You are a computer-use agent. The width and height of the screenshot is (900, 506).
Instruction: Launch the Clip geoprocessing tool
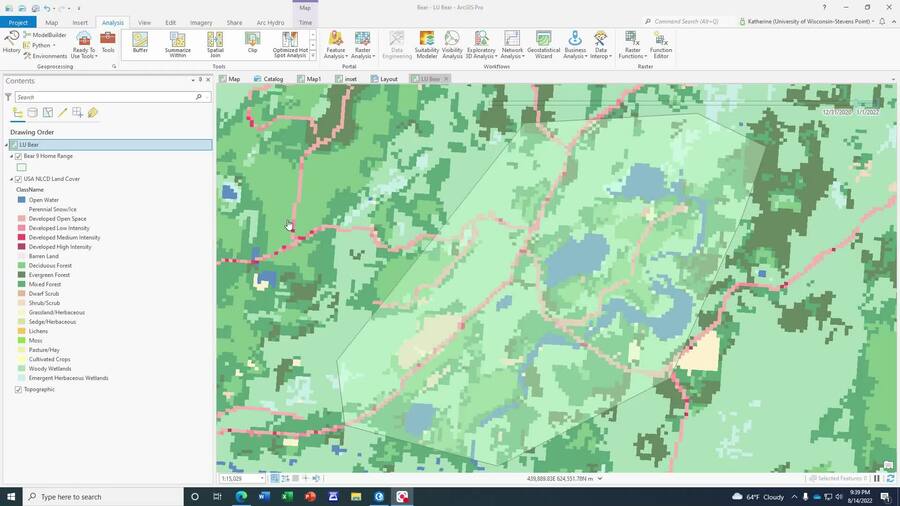click(252, 44)
